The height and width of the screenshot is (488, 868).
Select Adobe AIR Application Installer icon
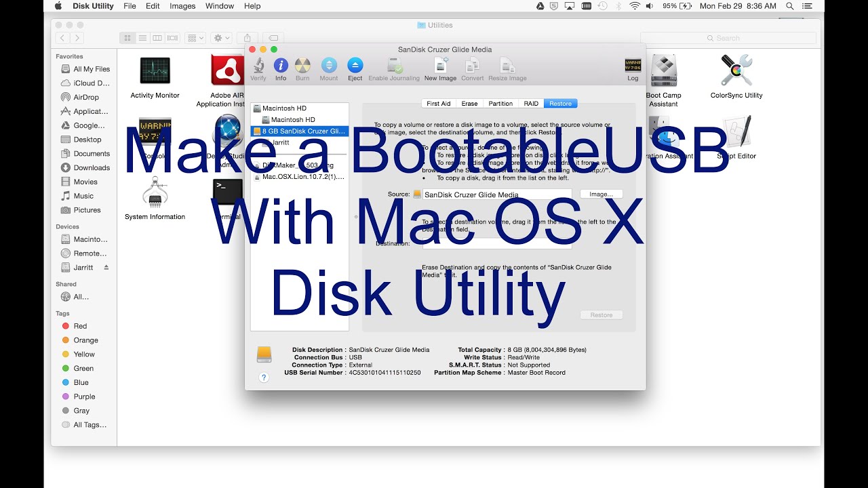[226, 70]
